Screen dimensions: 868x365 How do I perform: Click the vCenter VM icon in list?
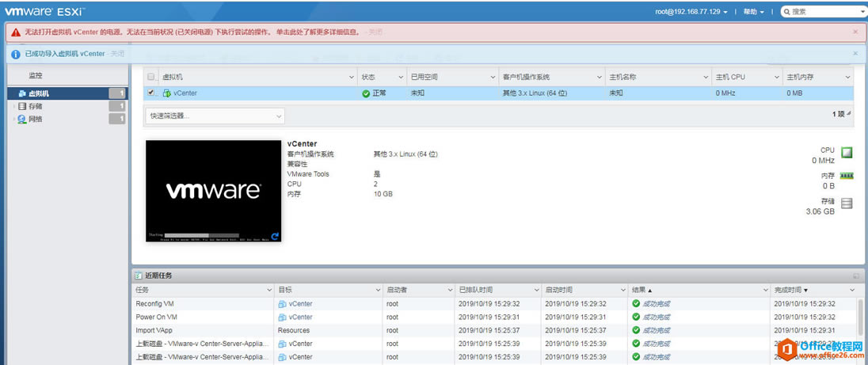166,93
